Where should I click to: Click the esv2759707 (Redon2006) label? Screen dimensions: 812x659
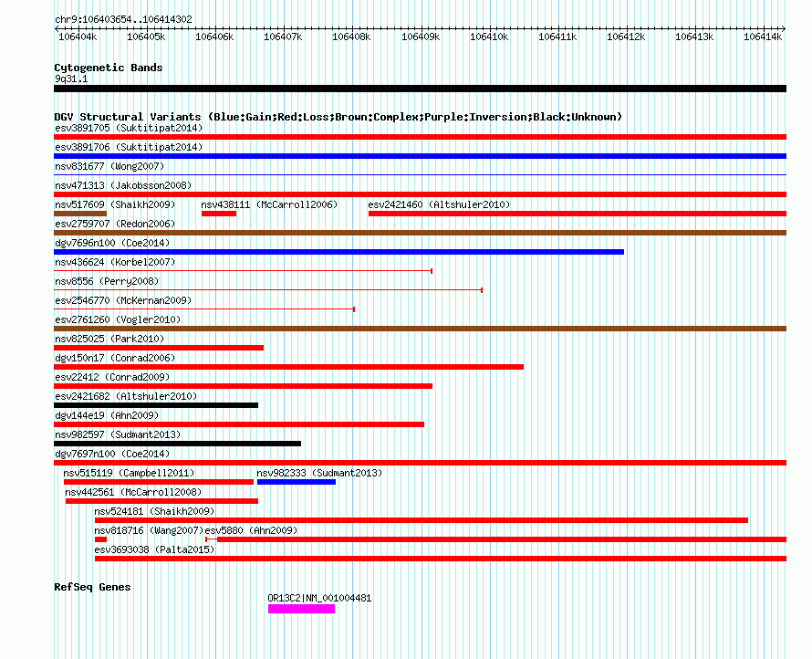click(115, 224)
